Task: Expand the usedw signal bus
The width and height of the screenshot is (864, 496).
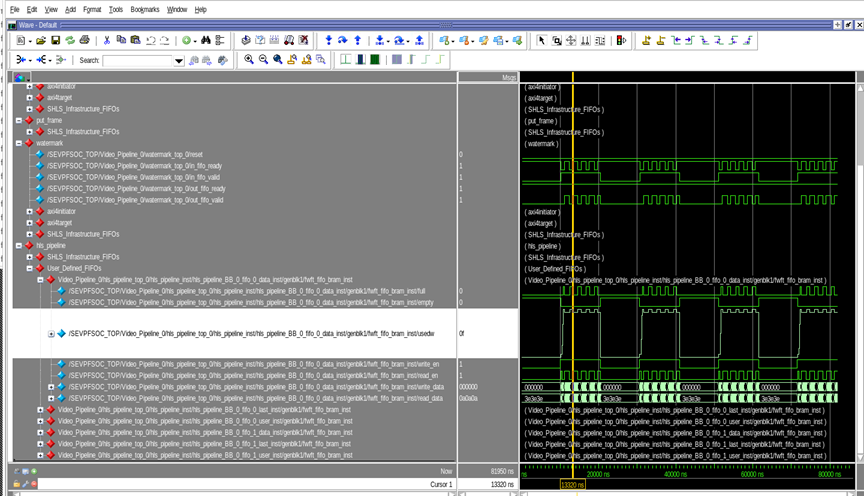Action: click(x=51, y=333)
